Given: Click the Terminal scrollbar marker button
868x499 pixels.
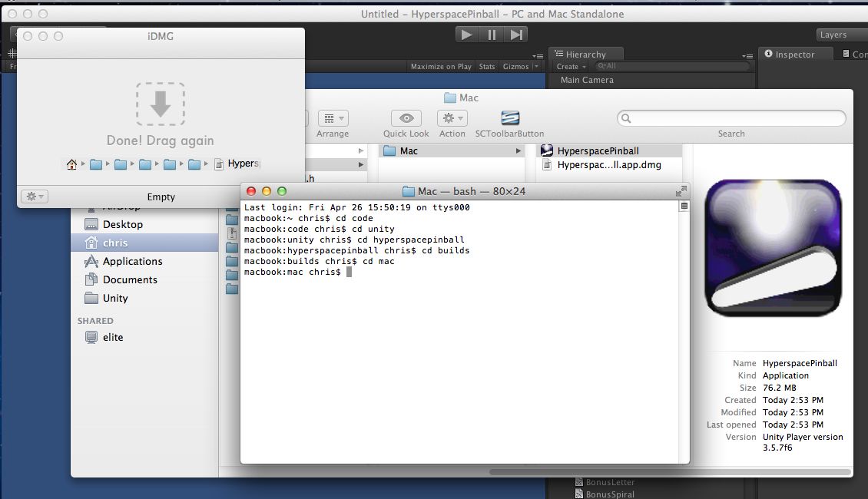Looking at the screenshot, I should coord(684,206).
